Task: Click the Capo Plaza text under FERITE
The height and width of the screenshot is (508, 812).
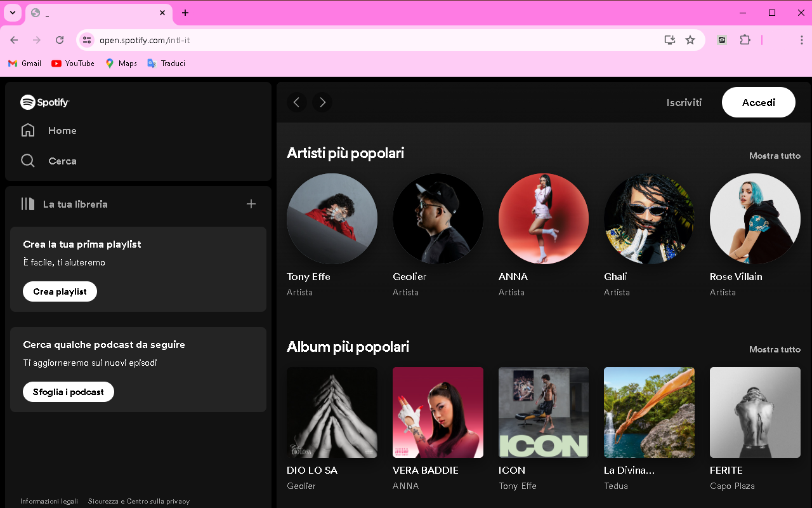Action: point(732,486)
